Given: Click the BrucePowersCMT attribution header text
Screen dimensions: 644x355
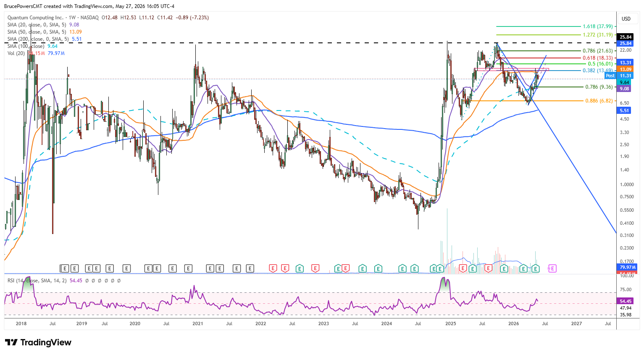Looking at the screenshot, I should click(89, 6).
